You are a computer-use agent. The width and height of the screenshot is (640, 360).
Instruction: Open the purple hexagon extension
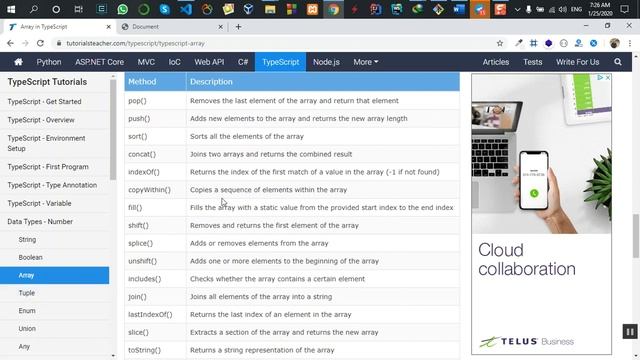(x=548, y=43)
